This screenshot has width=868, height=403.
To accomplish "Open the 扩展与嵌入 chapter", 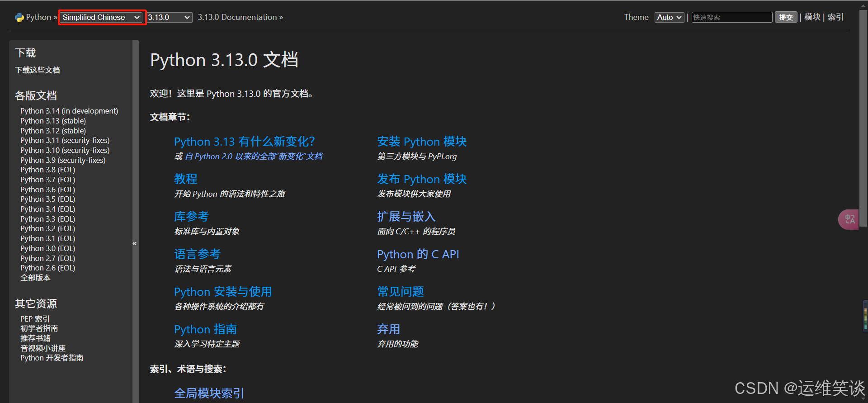I will (406, 217).
